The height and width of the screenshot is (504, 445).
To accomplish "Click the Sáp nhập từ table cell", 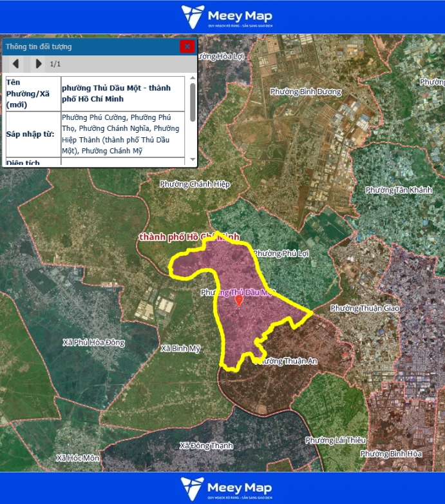I will (32, 134).
